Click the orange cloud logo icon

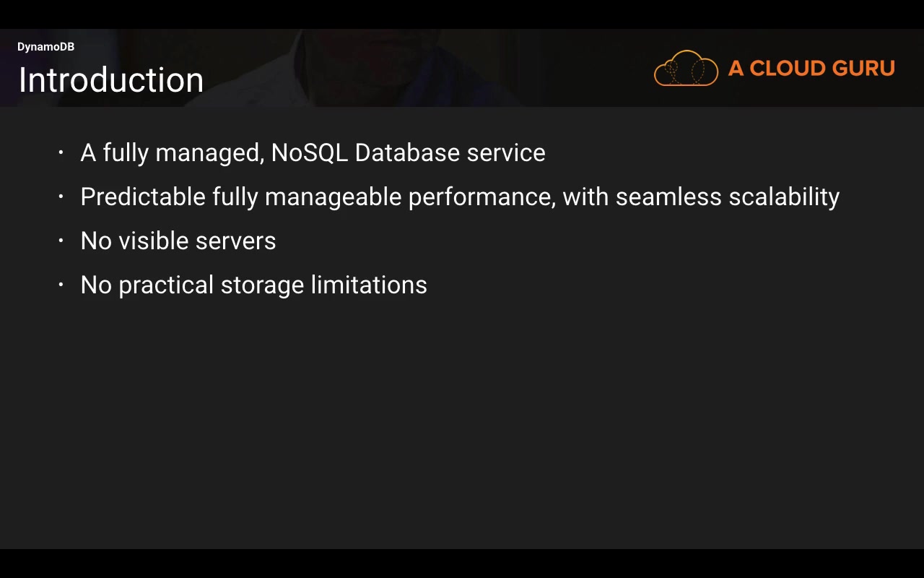(686, 69)
